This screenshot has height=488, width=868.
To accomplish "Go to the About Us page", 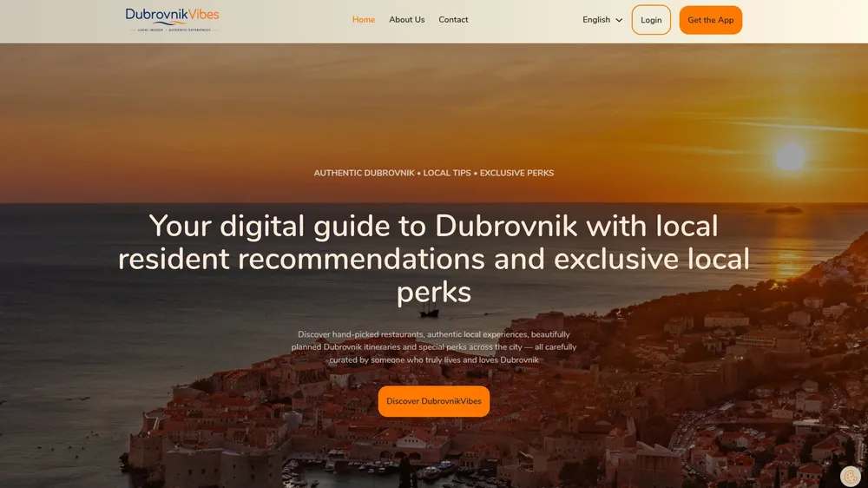I will pyautogui.click(x=407, y=19).
